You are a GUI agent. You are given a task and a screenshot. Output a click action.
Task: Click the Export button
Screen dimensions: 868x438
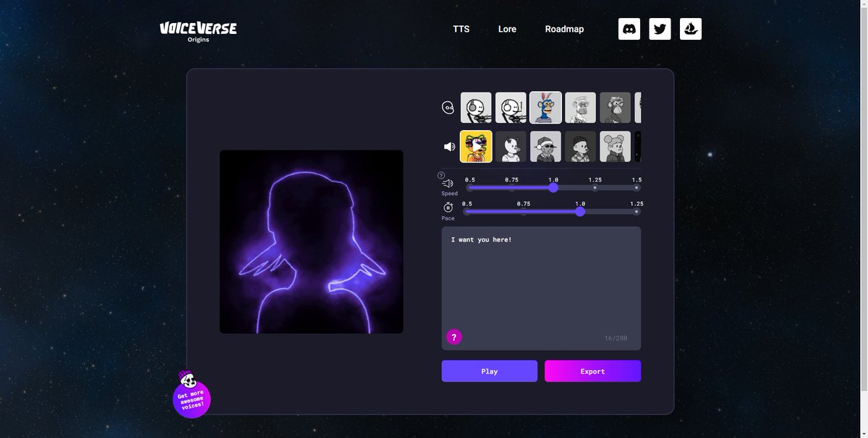(592, 371)
